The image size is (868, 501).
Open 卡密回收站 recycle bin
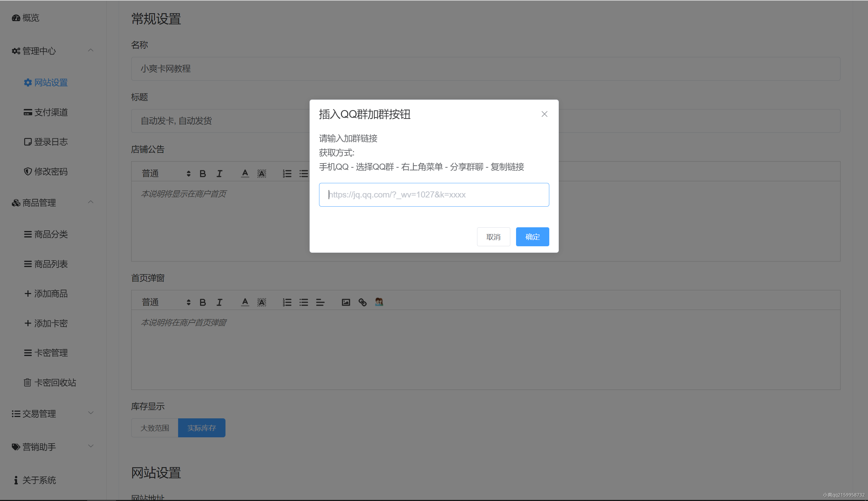tap(50, 383)
